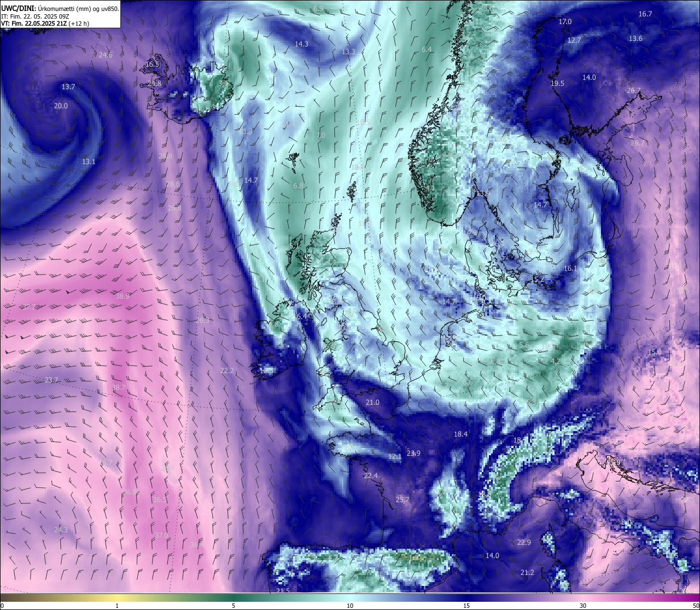
Task: Click the 17.0 value over northern Finland
Action: tap(565, 21)
